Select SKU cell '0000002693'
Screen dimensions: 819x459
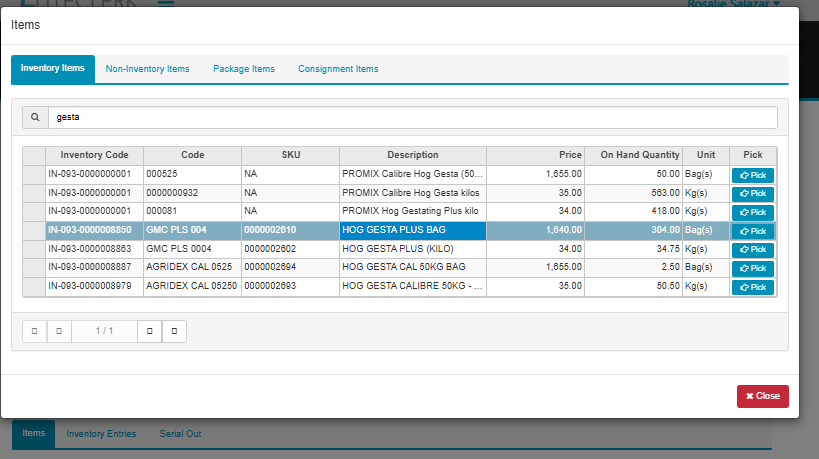(x=291, y=286)
